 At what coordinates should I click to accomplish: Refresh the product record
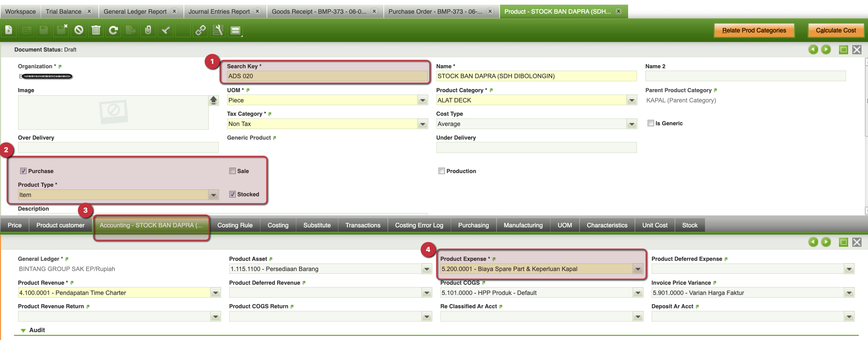pyautogui.click(x=113, y=30)
